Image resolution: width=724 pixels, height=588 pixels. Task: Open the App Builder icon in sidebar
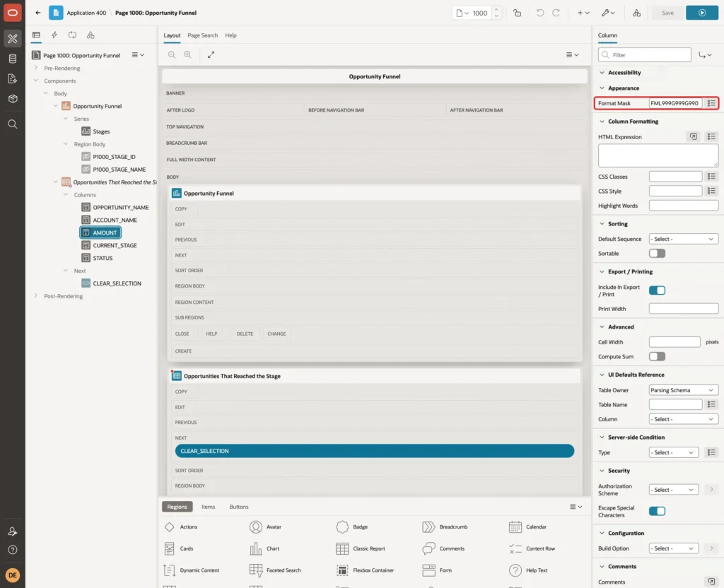point(13,39)
